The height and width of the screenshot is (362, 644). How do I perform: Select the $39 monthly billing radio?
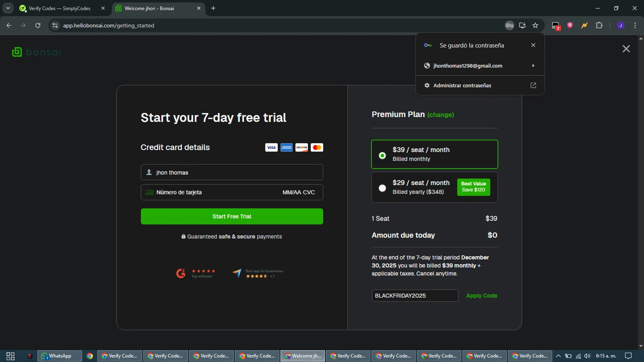coord(382,155)
